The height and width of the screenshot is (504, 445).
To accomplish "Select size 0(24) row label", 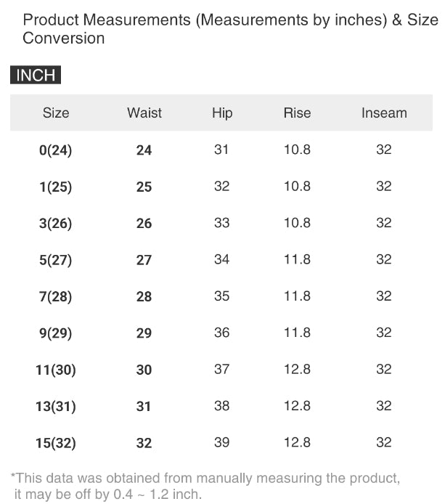I will point(56,150).
